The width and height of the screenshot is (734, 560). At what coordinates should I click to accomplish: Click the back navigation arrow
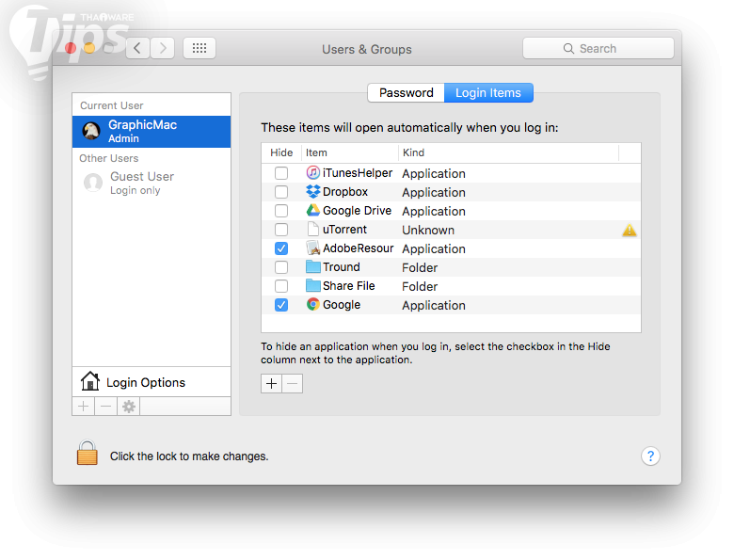(137, 48)
